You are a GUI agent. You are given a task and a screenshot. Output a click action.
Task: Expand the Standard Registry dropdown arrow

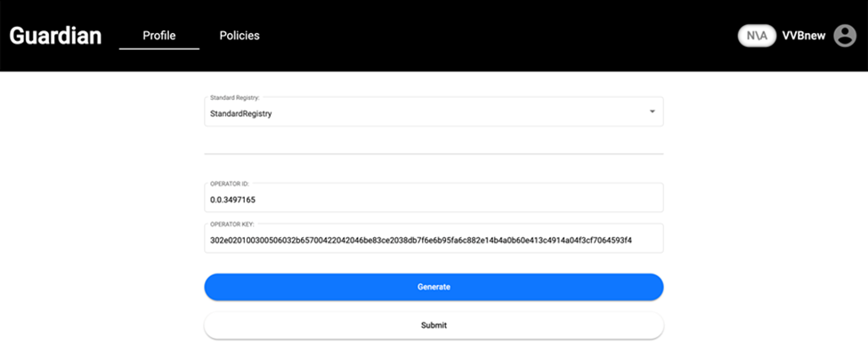(652, 112)
